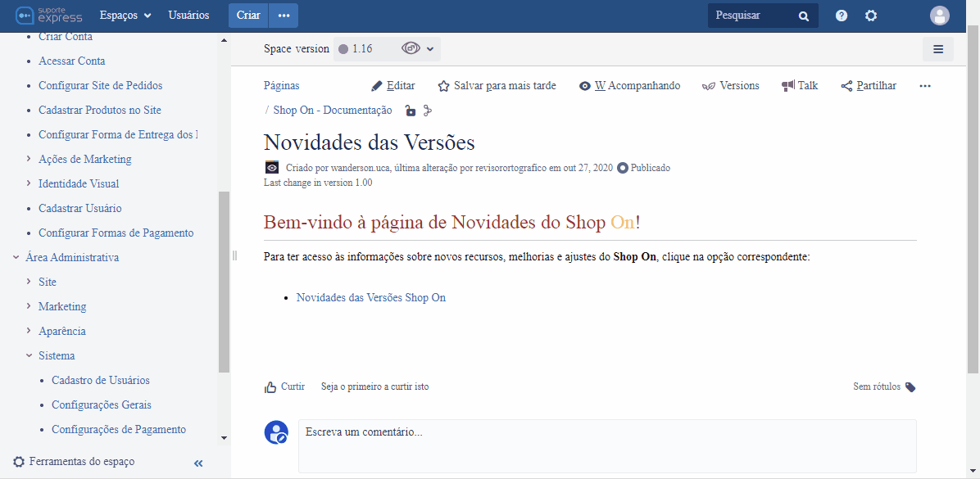
Task: Open Configurar Forma de Entrega page
Action: pos(118,135)
